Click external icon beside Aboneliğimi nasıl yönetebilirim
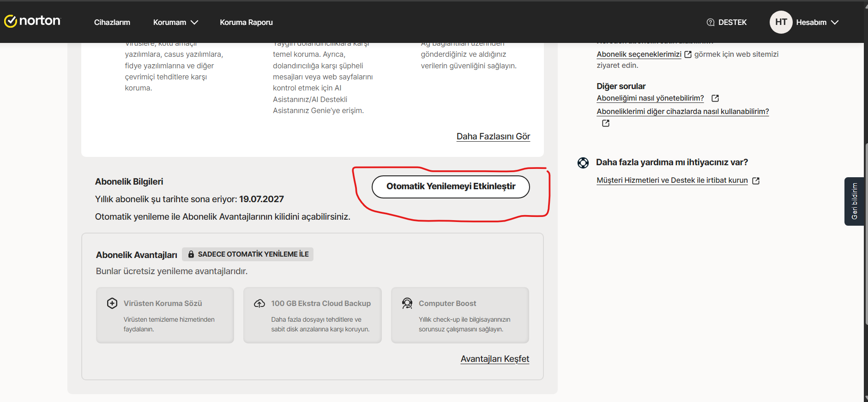The image size is (868, 402). (x=715, y=98)
